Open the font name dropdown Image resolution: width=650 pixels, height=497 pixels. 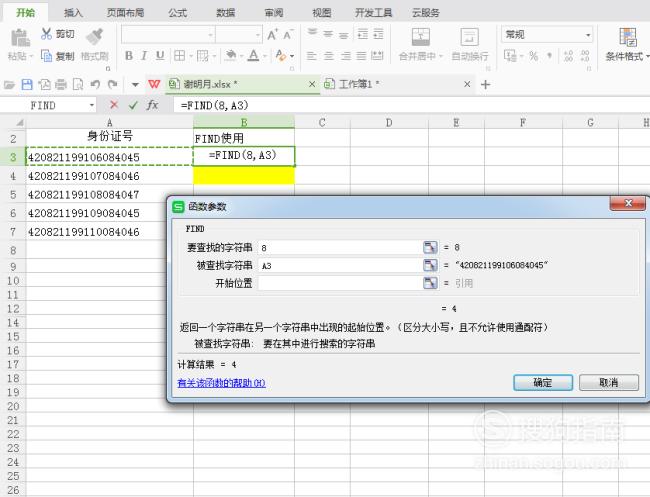point(211,35)
